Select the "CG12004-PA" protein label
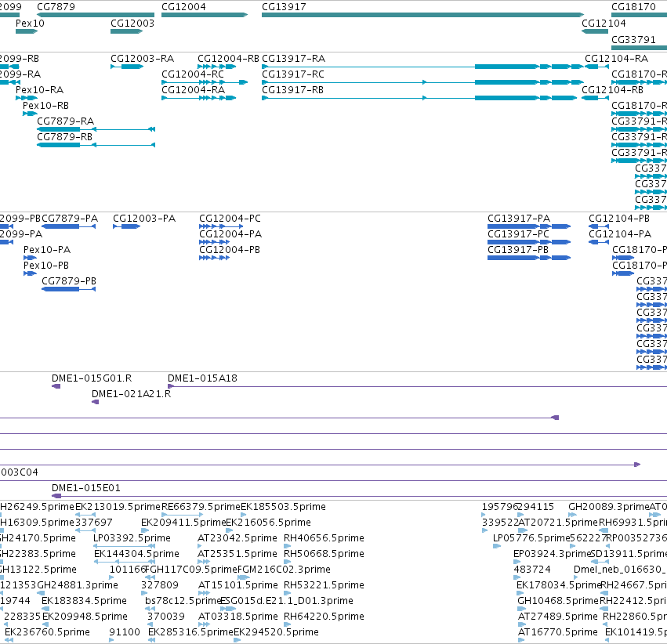667x644 pixels. pyautogui.click(x=230, y=233)
